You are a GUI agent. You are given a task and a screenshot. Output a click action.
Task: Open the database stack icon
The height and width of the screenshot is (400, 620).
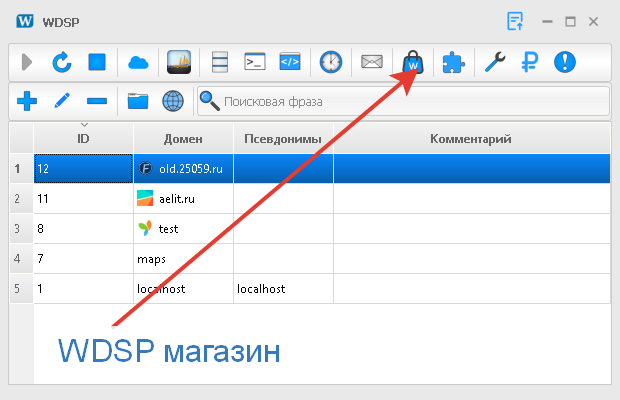click(220, 62)
